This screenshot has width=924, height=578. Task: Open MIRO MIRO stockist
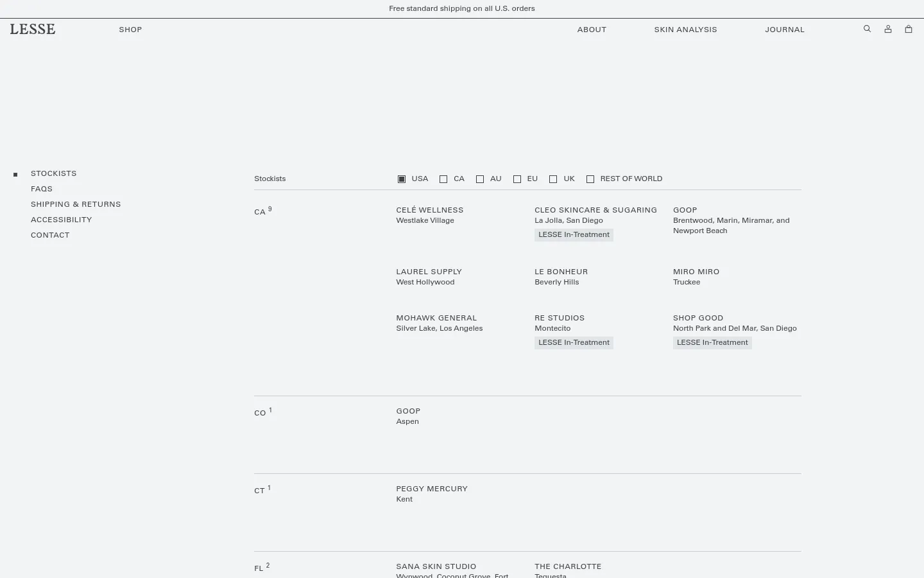click(x=696, y=272)
